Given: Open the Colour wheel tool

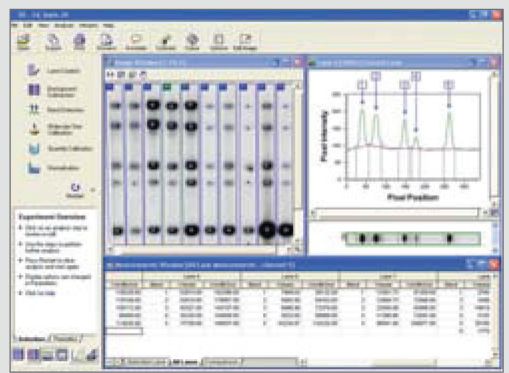Looking at the screenshot, I should pos(192,41).
